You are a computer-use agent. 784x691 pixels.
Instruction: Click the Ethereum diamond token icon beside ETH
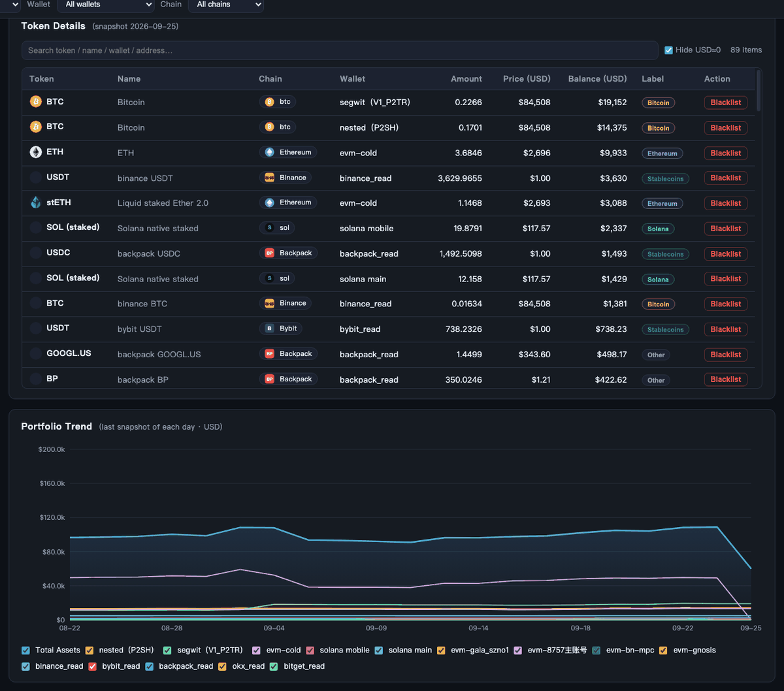(x=36, y=152)
